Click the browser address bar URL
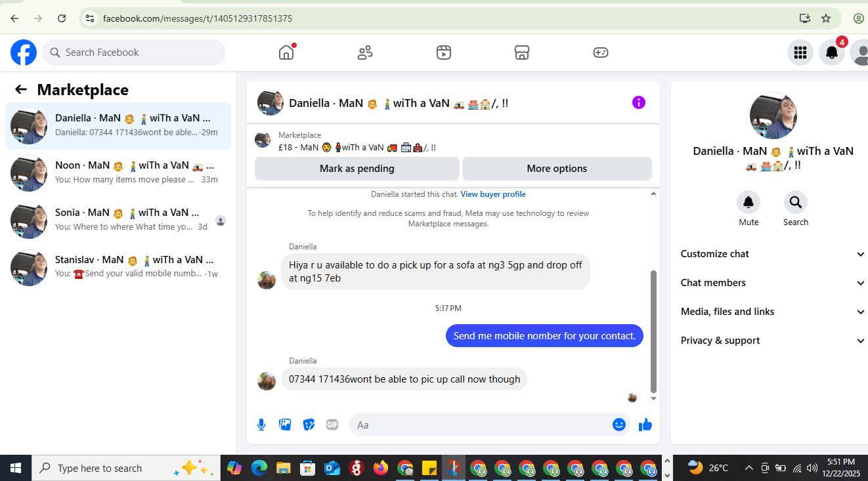Viewport: 868px width, 481px height. (x=198, y=18)
